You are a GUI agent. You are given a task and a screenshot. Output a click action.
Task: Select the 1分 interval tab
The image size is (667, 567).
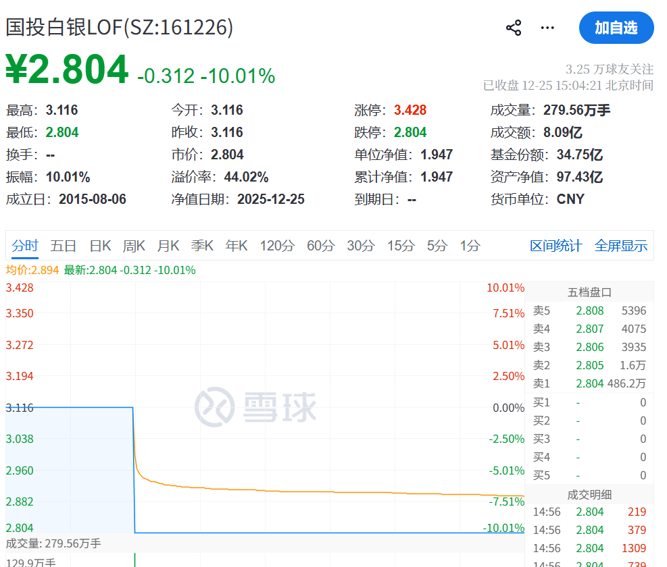click(470, 245)
